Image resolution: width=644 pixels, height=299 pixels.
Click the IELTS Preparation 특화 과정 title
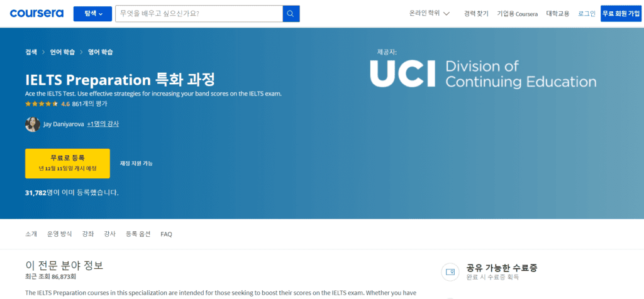pos(120,79)
